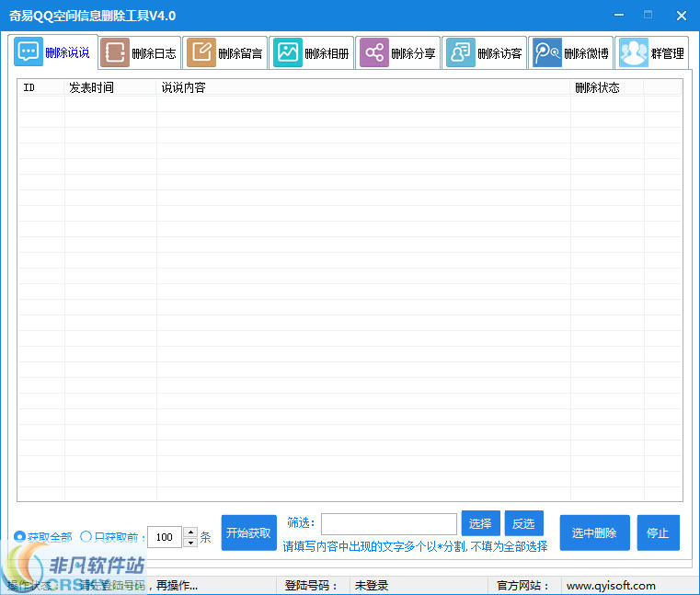The height and width of the screenshot is (595, 700).
Task: Open the 删除微博 tab
Action: 571,52
